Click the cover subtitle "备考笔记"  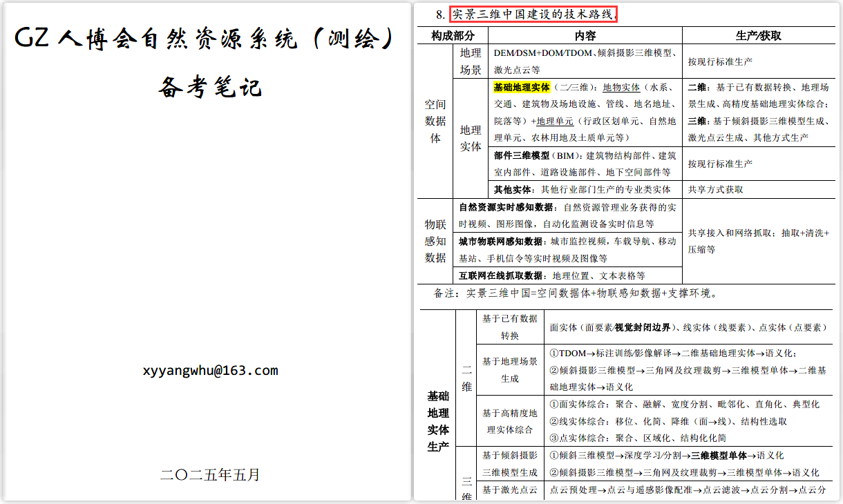point(210,87)
